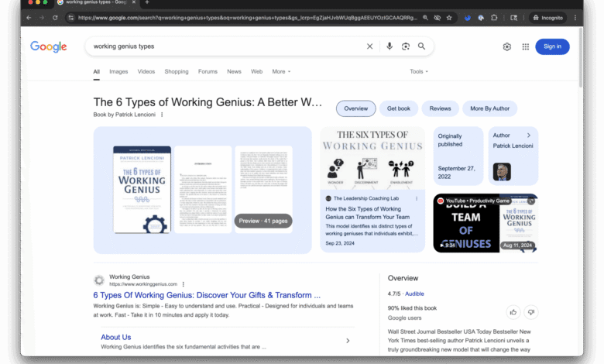The width and height of the screenshot is (604, 364).
Task: Click thumbs up for this book
Action: (513, 312)
